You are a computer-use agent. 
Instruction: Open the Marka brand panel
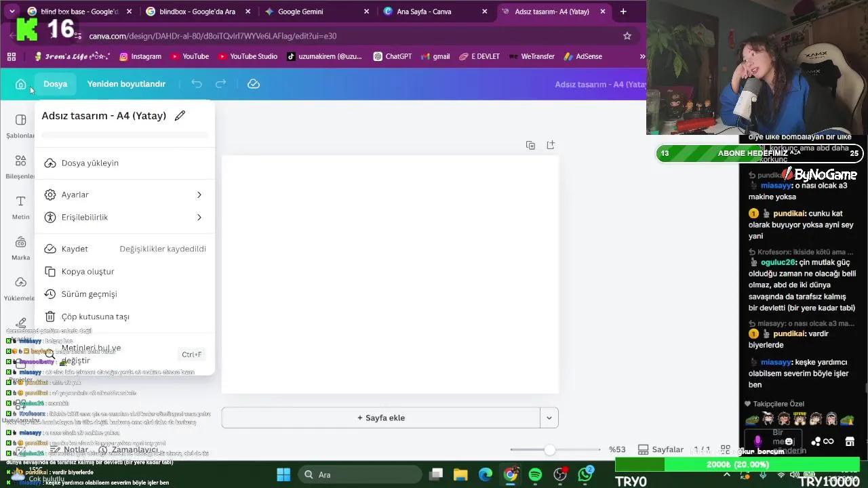coord(20,248)
